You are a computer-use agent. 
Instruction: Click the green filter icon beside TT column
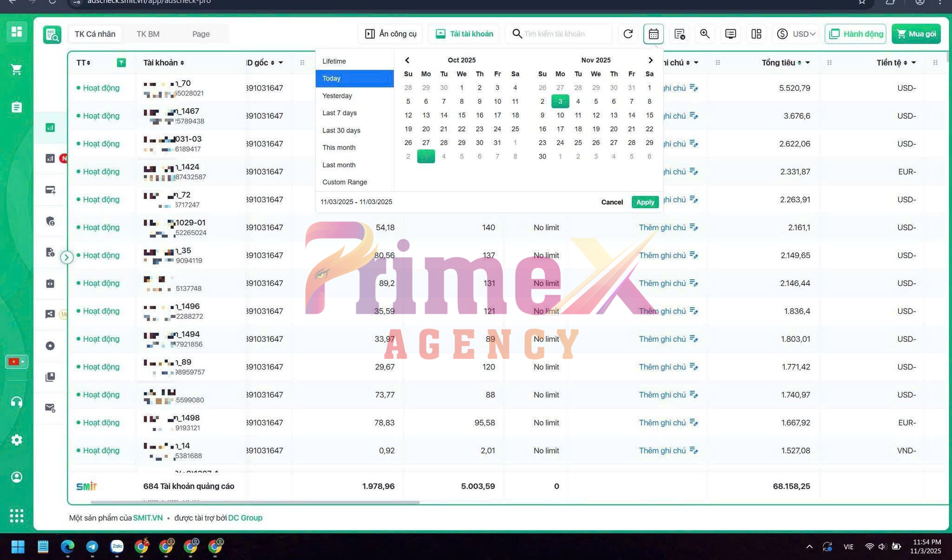(x=121, y=63)
